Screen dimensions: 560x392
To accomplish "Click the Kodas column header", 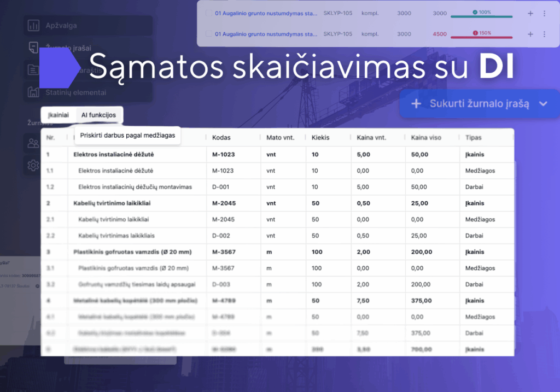I will 221,137.
